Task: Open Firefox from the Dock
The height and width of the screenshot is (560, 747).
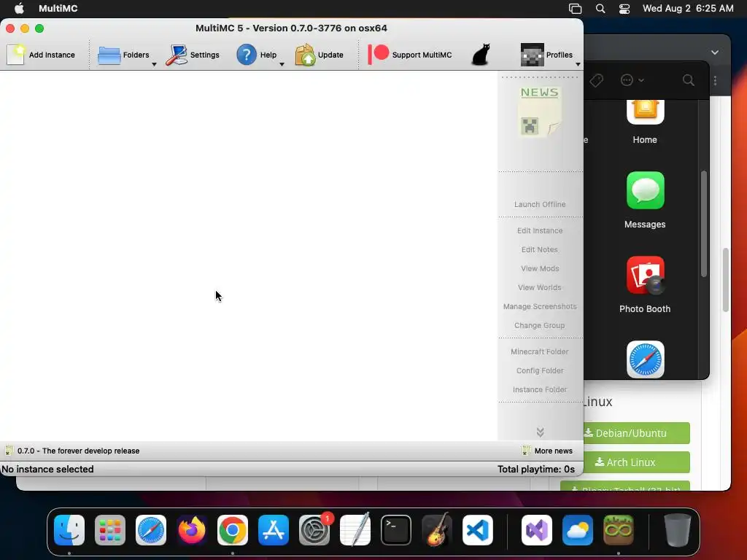Action: (192, 530)
